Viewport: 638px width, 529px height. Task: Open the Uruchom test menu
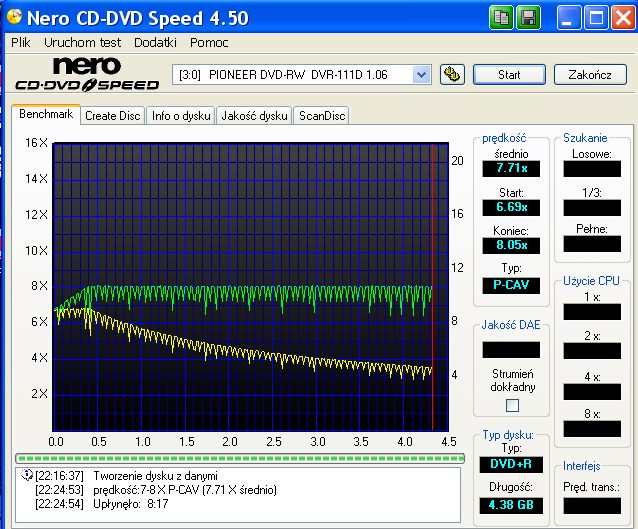[x=83, y=42]
